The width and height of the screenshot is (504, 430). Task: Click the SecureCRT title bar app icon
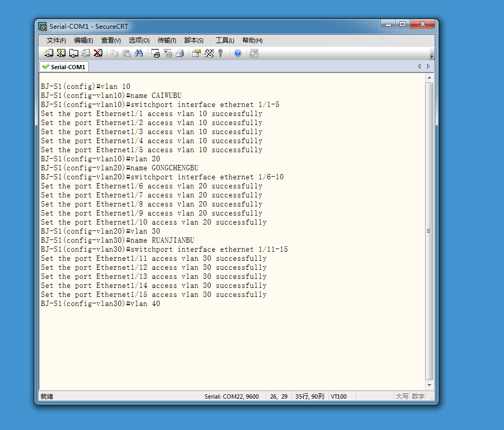tap(43, 26)
